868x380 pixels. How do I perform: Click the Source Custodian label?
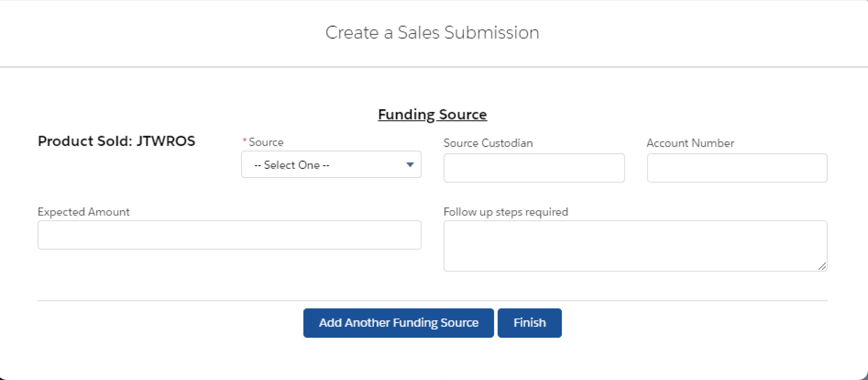pos(488,143)
